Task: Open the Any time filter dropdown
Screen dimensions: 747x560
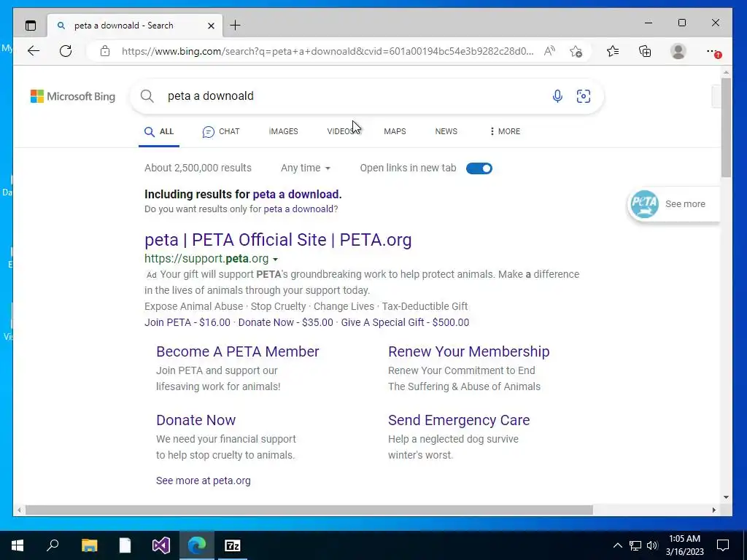Action: 306,168
